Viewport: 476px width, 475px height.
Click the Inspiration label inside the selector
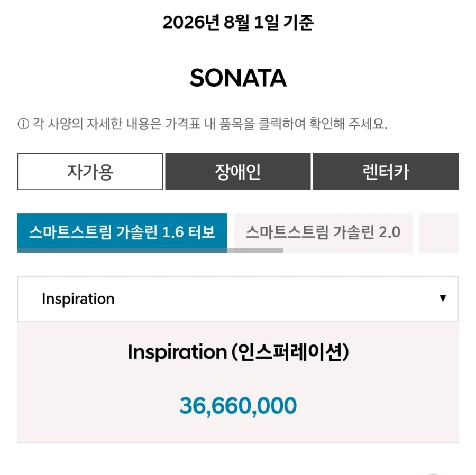click(78, 299)
